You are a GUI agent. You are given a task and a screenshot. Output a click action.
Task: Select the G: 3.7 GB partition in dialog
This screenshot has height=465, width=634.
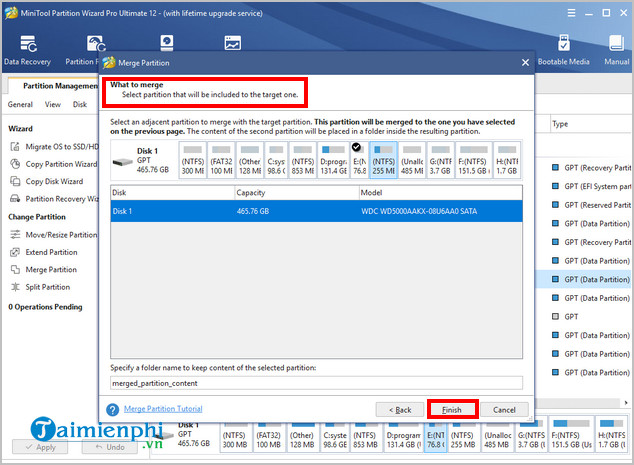[x=440, y=161]
